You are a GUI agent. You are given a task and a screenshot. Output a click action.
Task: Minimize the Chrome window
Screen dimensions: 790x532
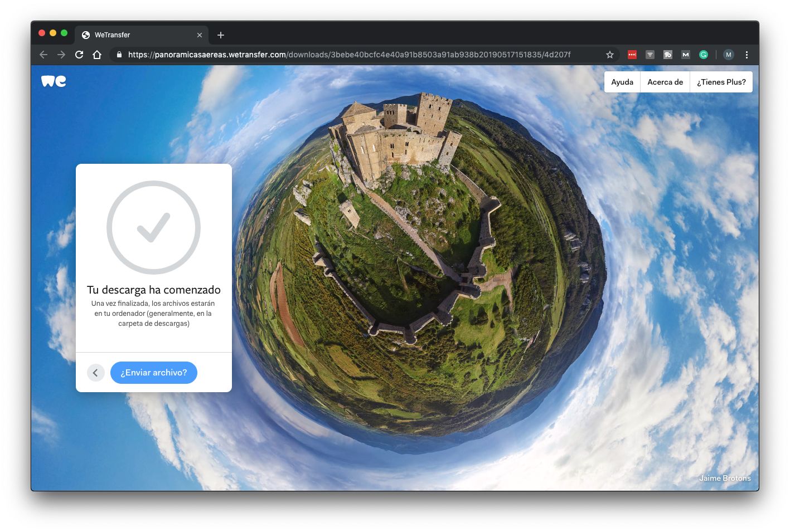point(53,33)
